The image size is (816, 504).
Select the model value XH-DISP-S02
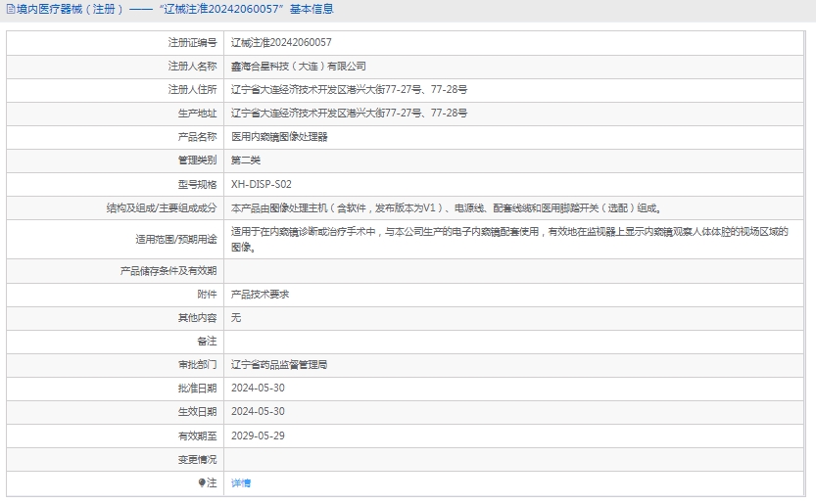click(261, 184)
